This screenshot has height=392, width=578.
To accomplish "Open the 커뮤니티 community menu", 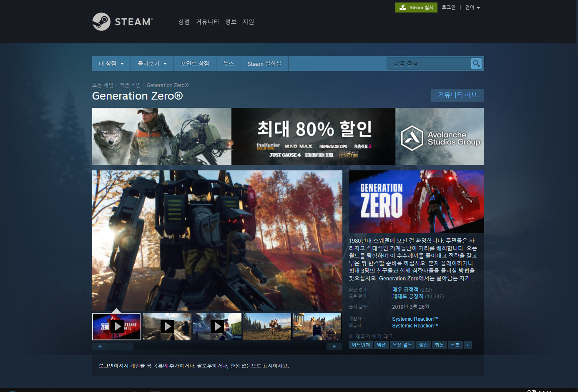I will click(207, 22).
